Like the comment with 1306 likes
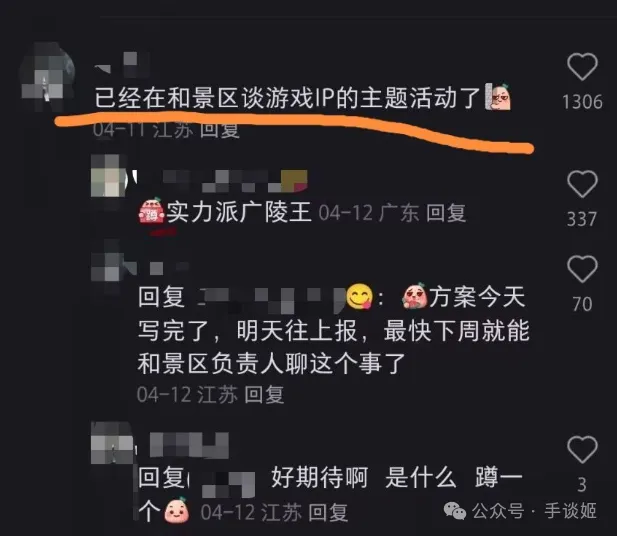 tap(582, 67)
